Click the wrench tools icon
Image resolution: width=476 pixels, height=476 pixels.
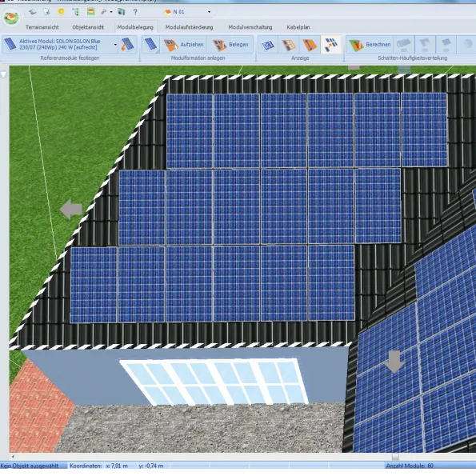(104, 12)
